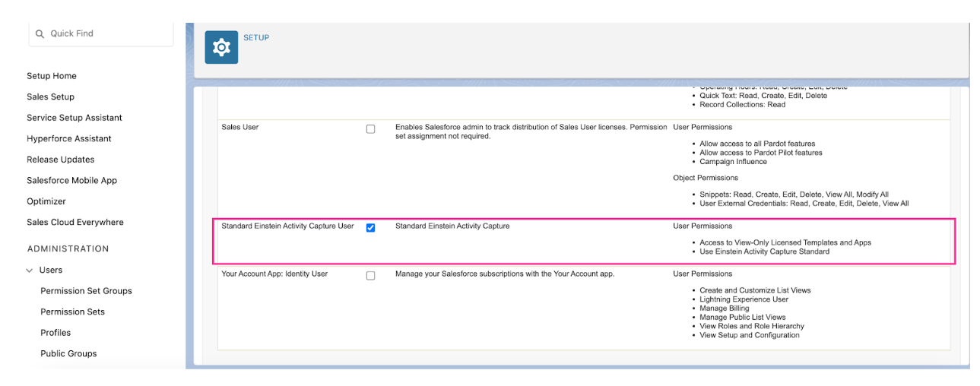
Task: Click 'Access to View-Only Licensed Templates and Apps'
Action: tap(785, 242)
